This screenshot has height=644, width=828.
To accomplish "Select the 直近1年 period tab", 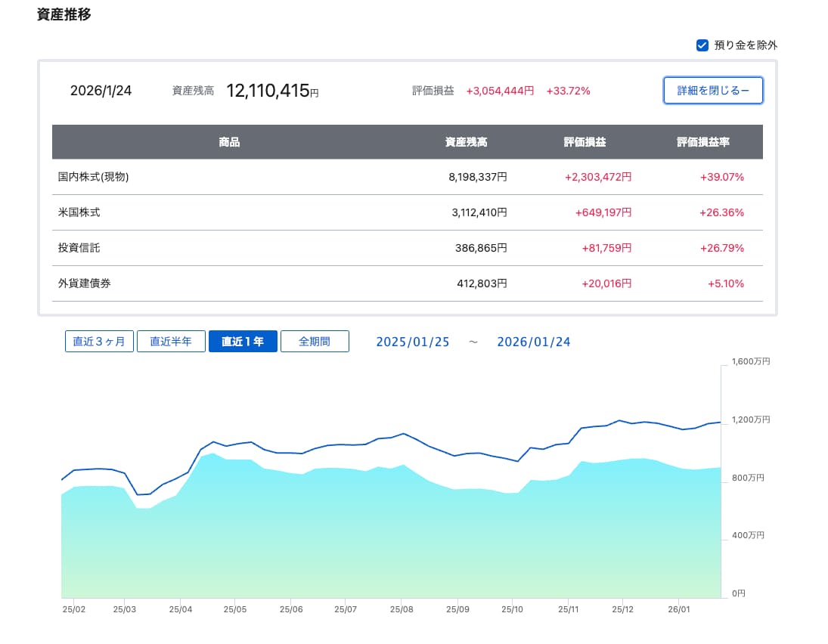I will pyautogui.click(x=243, y=342).
